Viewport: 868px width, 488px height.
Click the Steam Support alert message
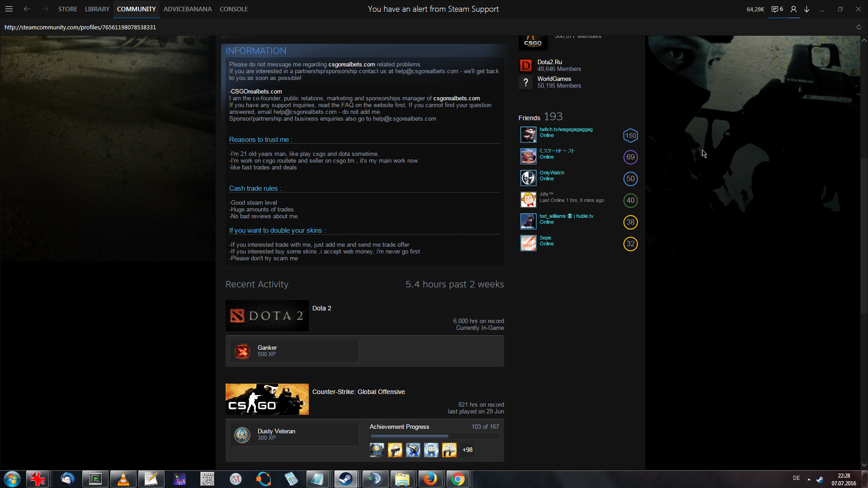click(433, 9)
